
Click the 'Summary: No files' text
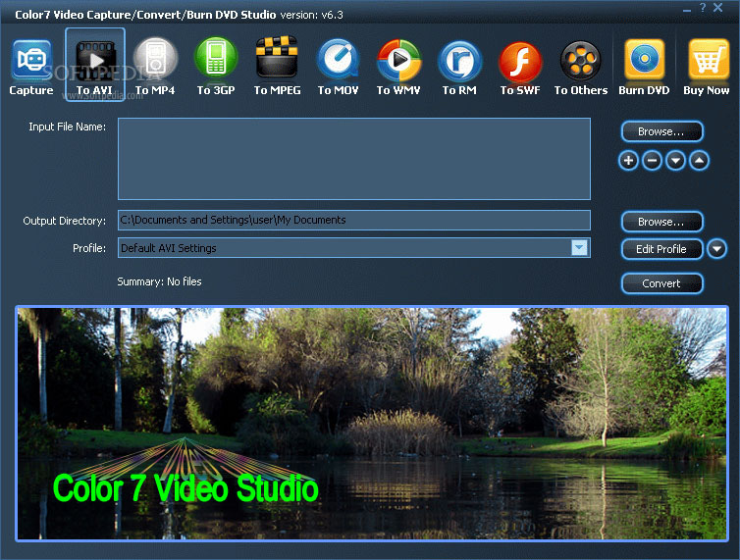(x=159, y=281)
